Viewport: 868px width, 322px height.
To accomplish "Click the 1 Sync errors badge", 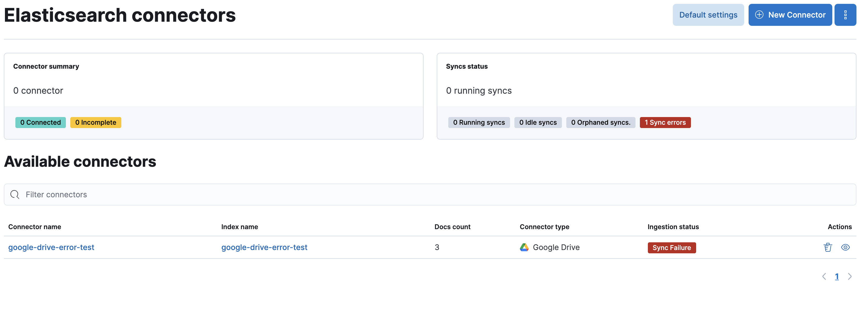I will click(x=665, y=122).
